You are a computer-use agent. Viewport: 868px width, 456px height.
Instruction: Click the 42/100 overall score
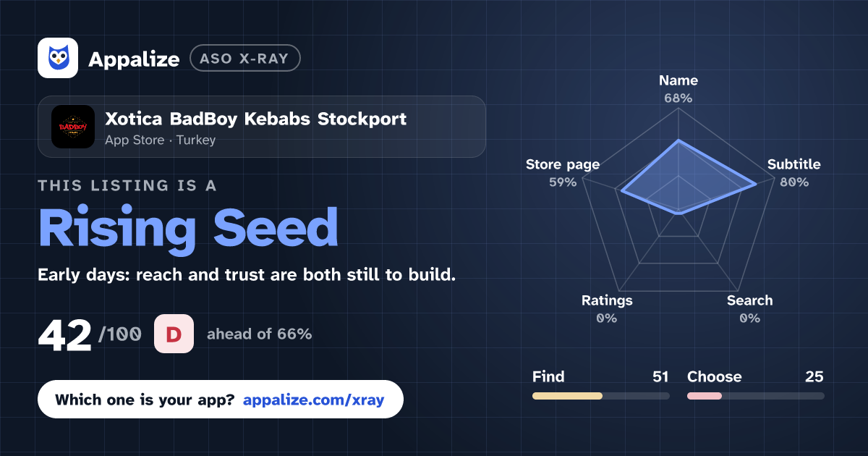[x=90, y=335]
